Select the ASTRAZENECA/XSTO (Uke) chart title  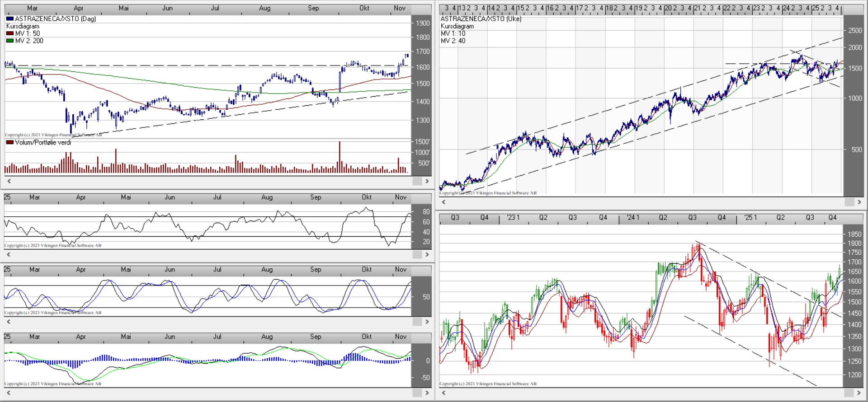tap(481, 19)
